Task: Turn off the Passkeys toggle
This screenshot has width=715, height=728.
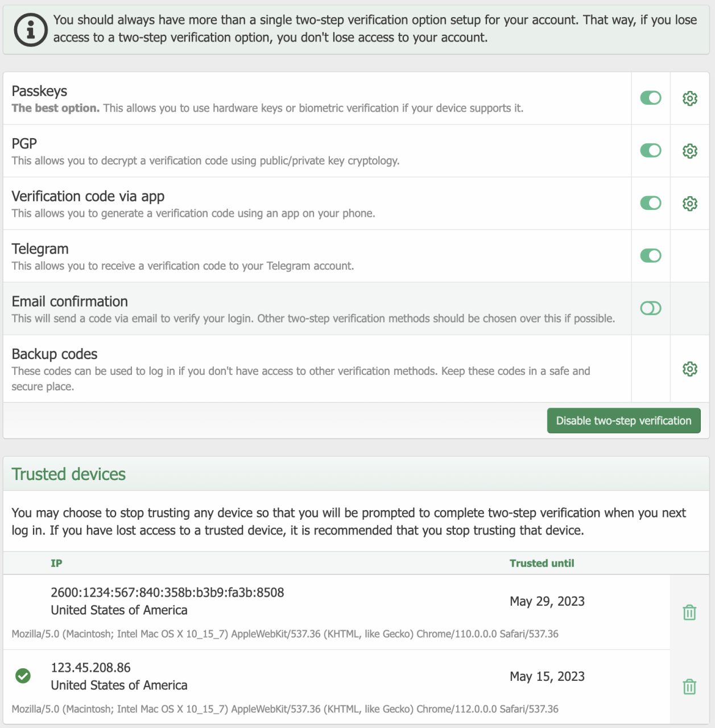Action: click(651, 98)
